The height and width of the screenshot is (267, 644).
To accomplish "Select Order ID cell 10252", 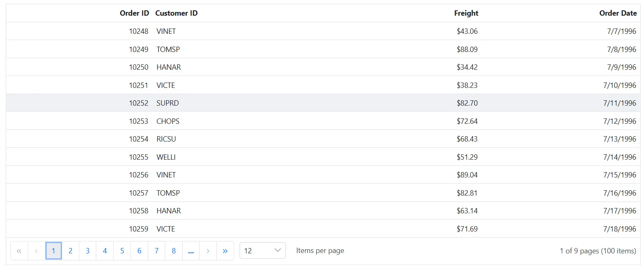I will tap(138, 103).
